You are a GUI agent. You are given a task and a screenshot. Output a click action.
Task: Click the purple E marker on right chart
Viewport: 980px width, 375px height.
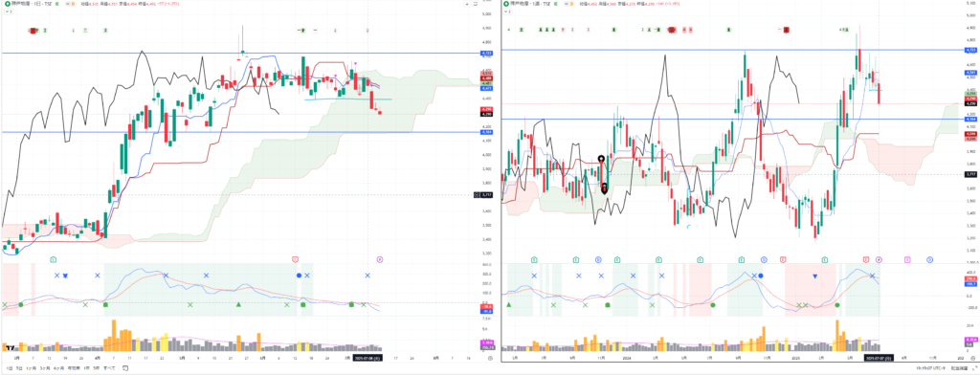[907, 259]
